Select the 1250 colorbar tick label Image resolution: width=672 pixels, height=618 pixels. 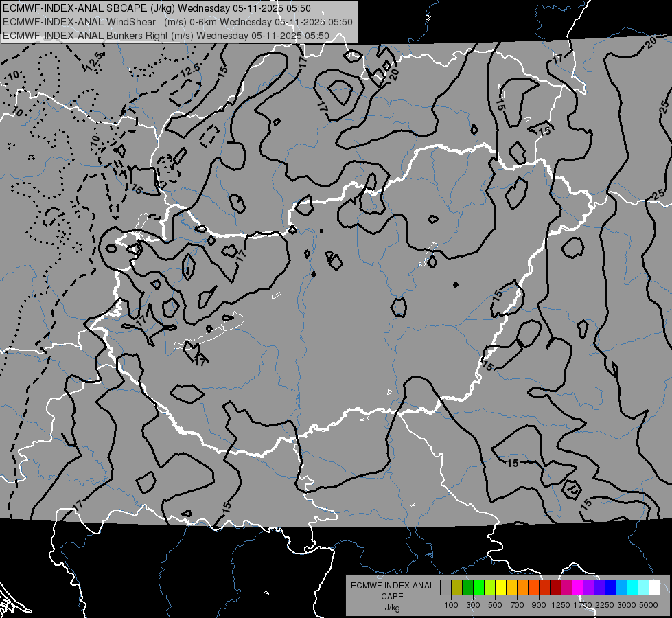561,605
